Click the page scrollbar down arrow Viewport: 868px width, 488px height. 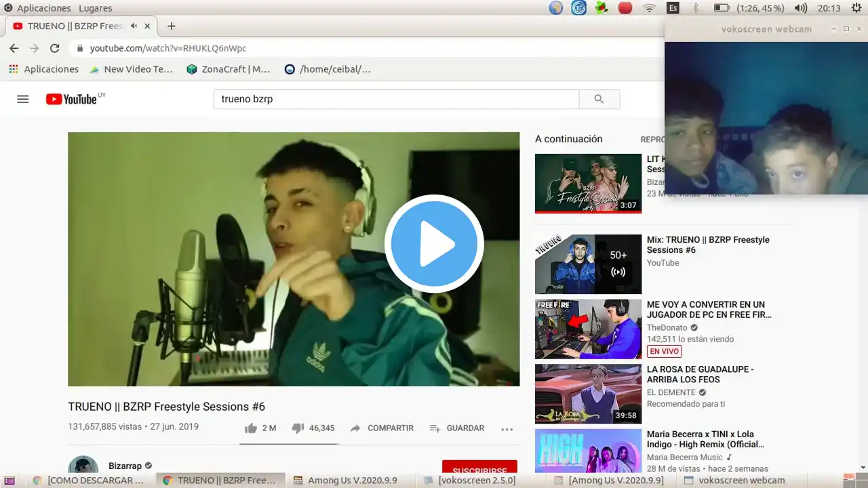tap(863, 467)
